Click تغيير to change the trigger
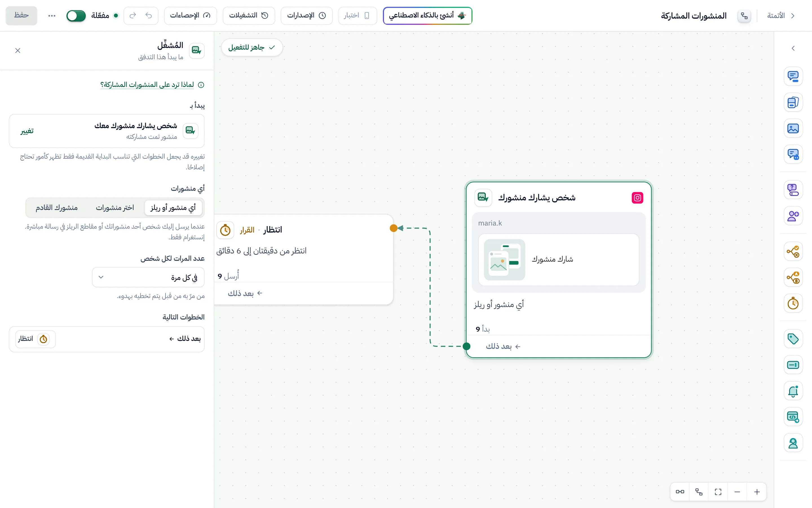The image size is (812, 508). tap(27, 131)
